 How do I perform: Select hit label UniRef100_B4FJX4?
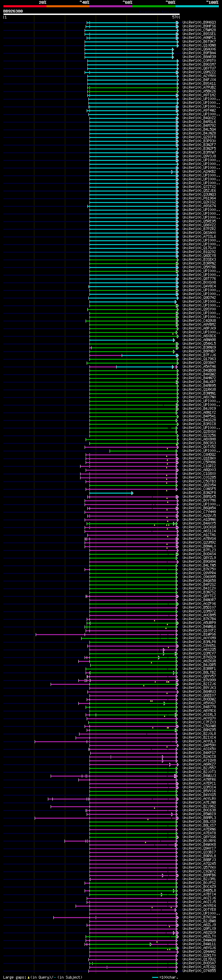[x=199, y=80]
